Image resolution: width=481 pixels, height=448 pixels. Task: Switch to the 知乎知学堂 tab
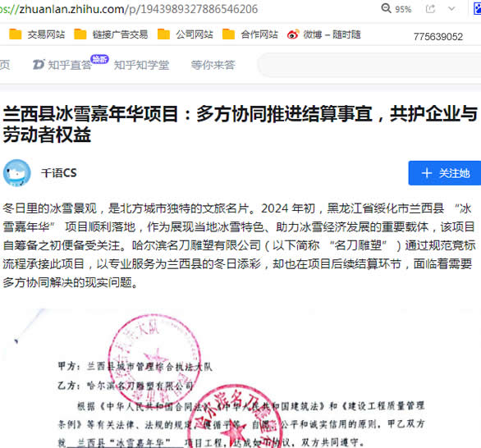point(141,65)
